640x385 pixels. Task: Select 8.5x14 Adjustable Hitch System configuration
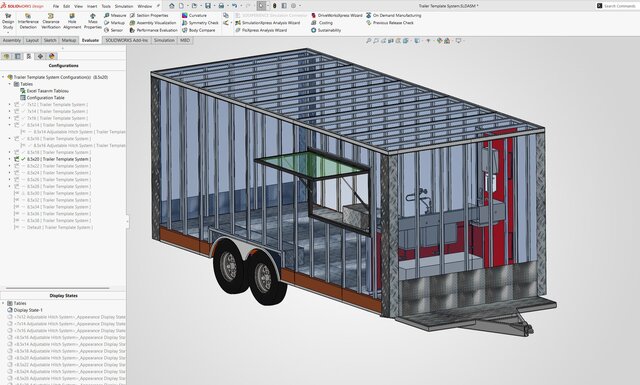[x=80, y=132]
